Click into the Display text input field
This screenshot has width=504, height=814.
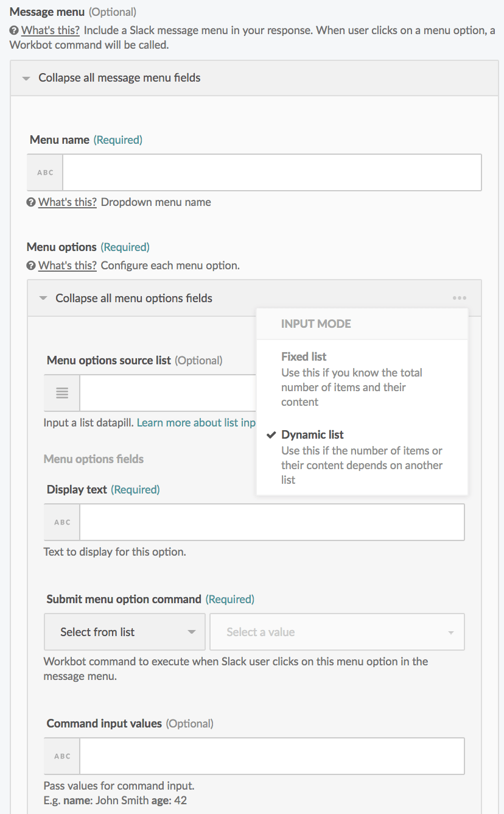point(271,522)
